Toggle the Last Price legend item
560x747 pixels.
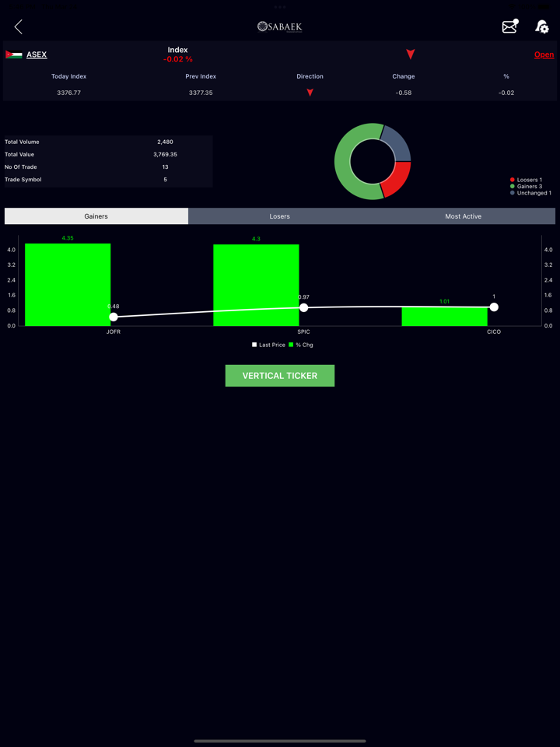point(268,345)
